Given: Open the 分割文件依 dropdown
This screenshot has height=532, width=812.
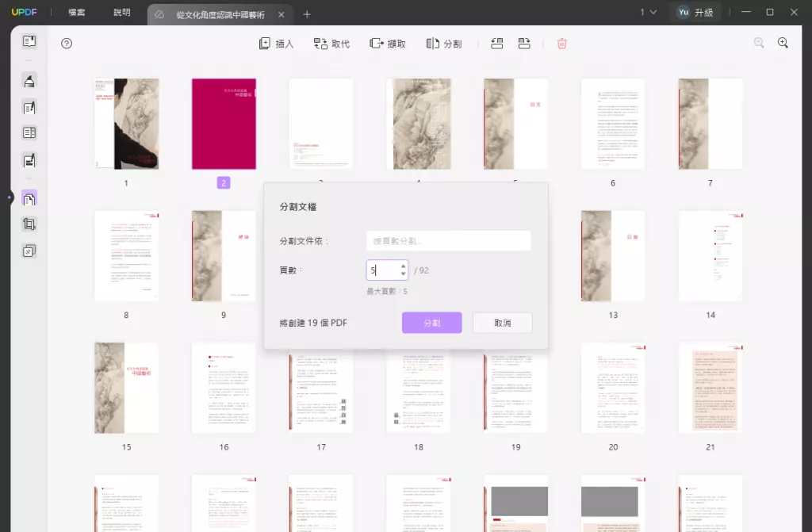Looking at the screenshot, I should coord(449,241).
